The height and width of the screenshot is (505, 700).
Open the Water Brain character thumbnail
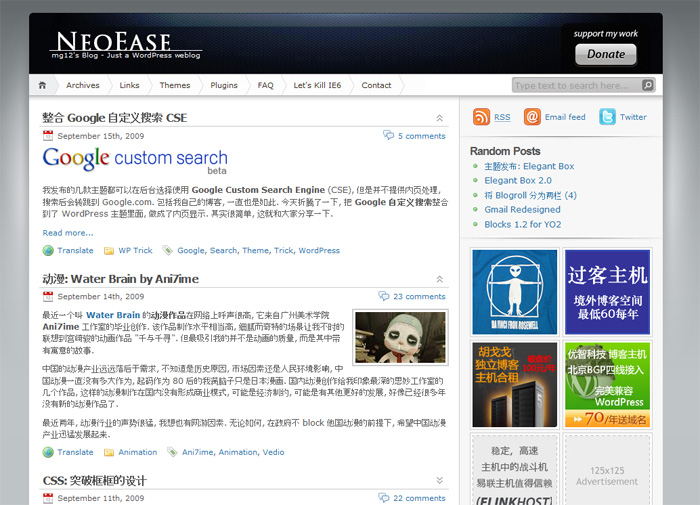400,338
